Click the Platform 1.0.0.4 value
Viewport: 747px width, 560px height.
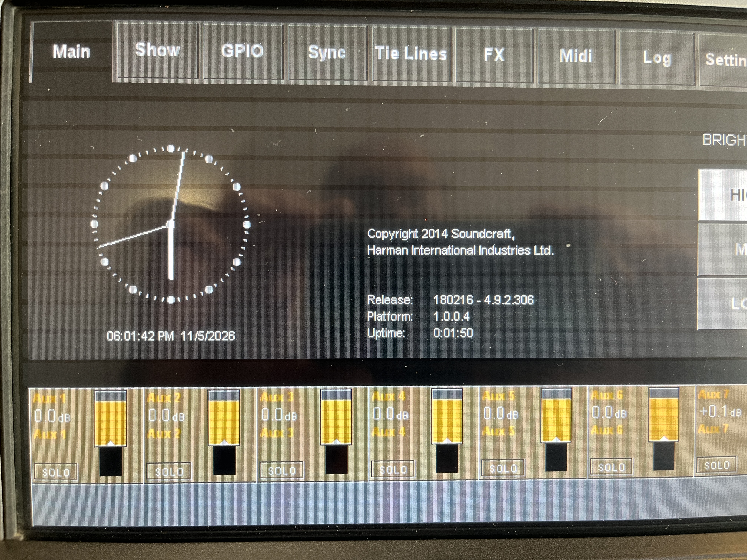[x=451, y=316]
